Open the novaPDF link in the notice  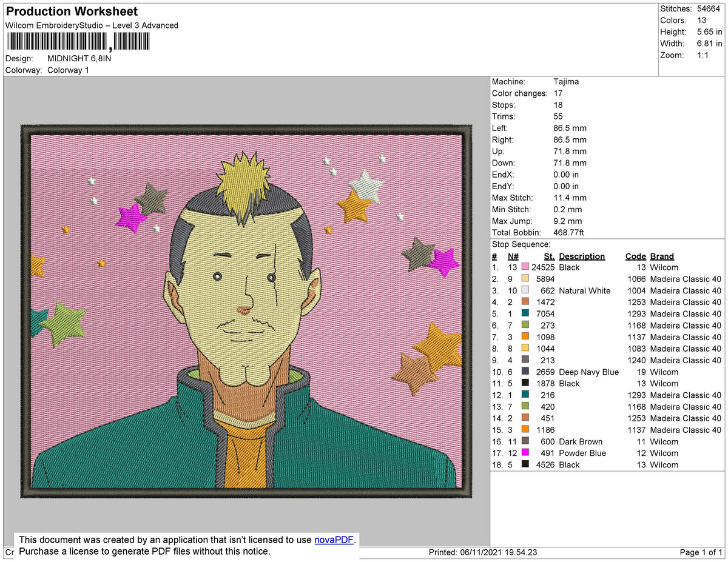(334, 540)
